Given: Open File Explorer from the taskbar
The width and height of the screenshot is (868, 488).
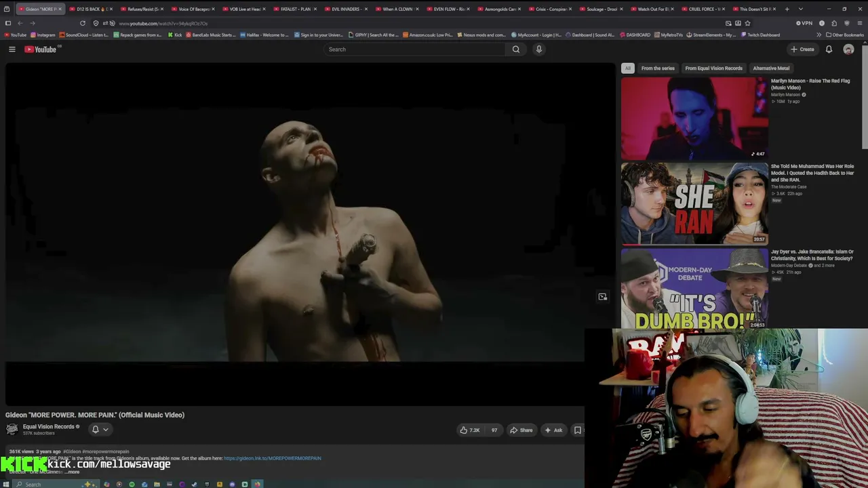Looking at the screenshot, I should [157, 484].
